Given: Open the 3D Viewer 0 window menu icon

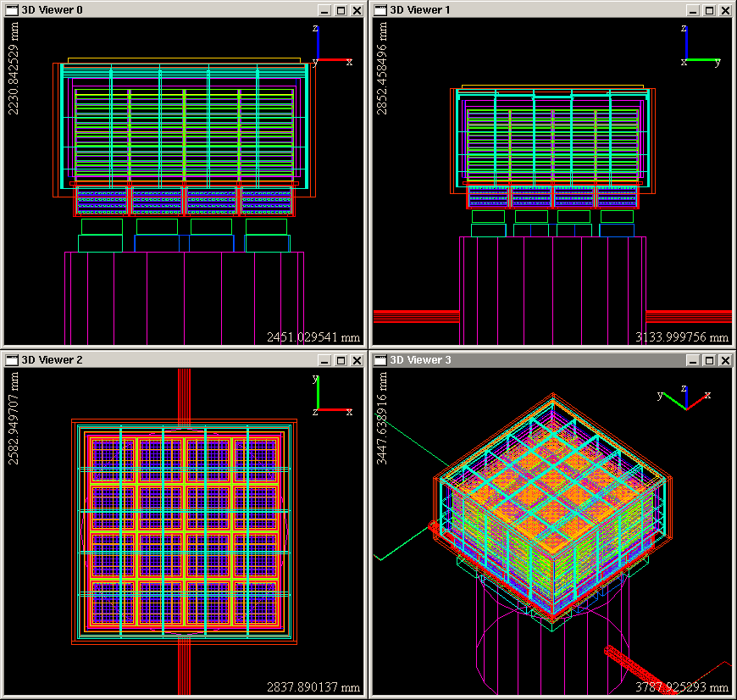Looking at the screenshot, I should [12, 10].
